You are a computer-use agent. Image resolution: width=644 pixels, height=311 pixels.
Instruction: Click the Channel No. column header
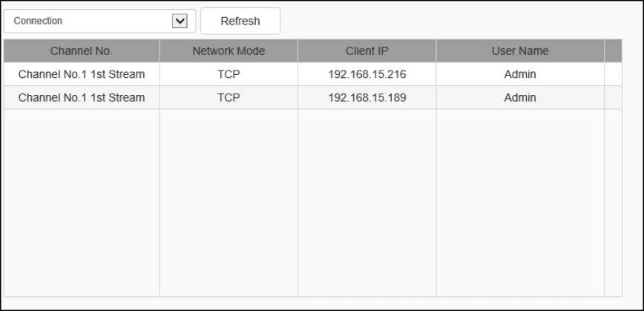click(81, 51)
